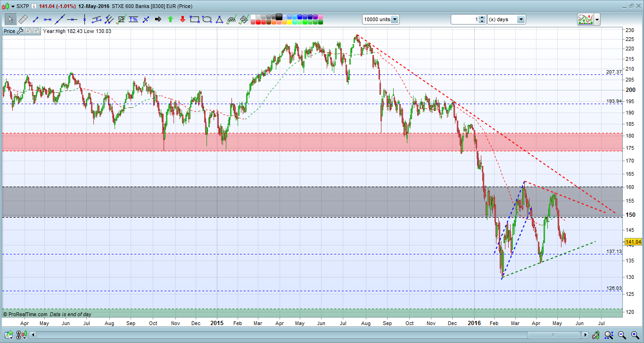The height and width of the screenshot is (343, 644).
Task: Pick the rectangle drawing tool
Action: (195, 19)
